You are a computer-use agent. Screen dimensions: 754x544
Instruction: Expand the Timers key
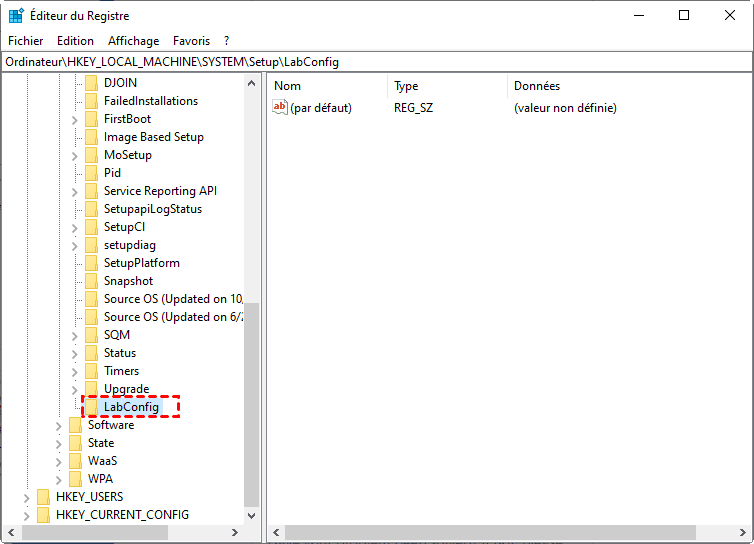pyautogui.click(x=75, y=372)
